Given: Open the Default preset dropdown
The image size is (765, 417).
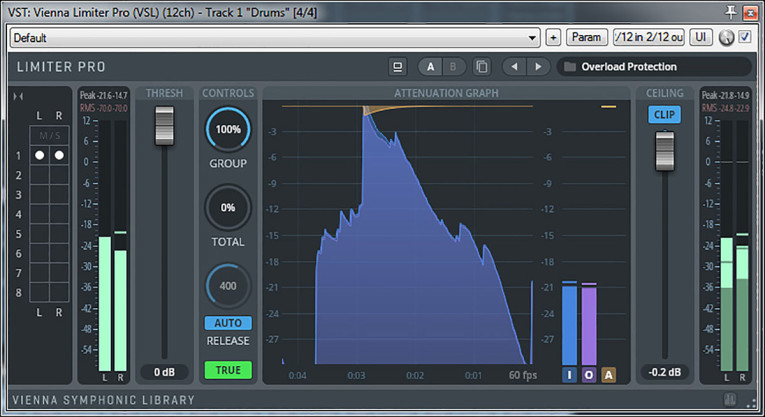Looking at the screenshot, I should tap(275, 38).
